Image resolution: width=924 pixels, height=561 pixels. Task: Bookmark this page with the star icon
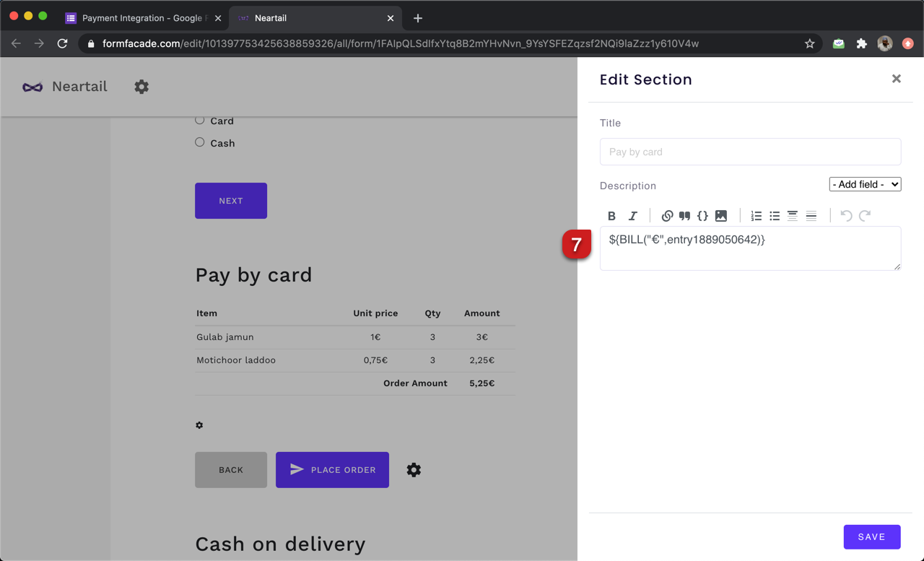point(810,43)
